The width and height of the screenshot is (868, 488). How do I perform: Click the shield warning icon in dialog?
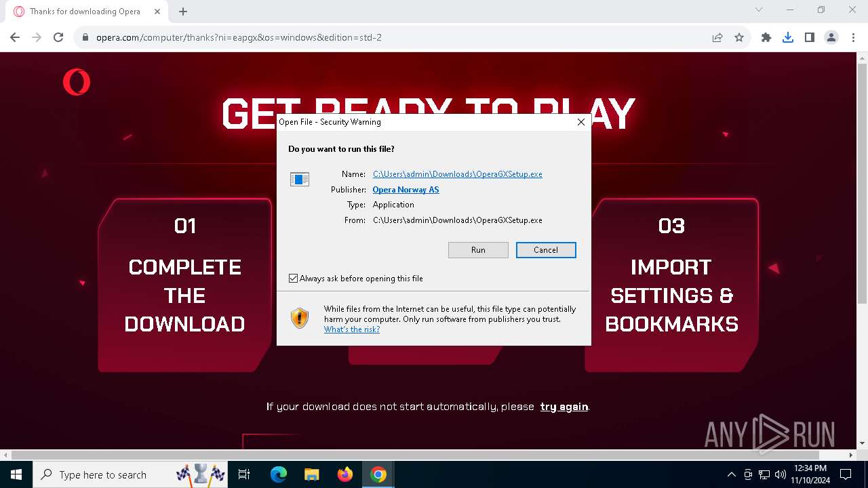(300, 318)
